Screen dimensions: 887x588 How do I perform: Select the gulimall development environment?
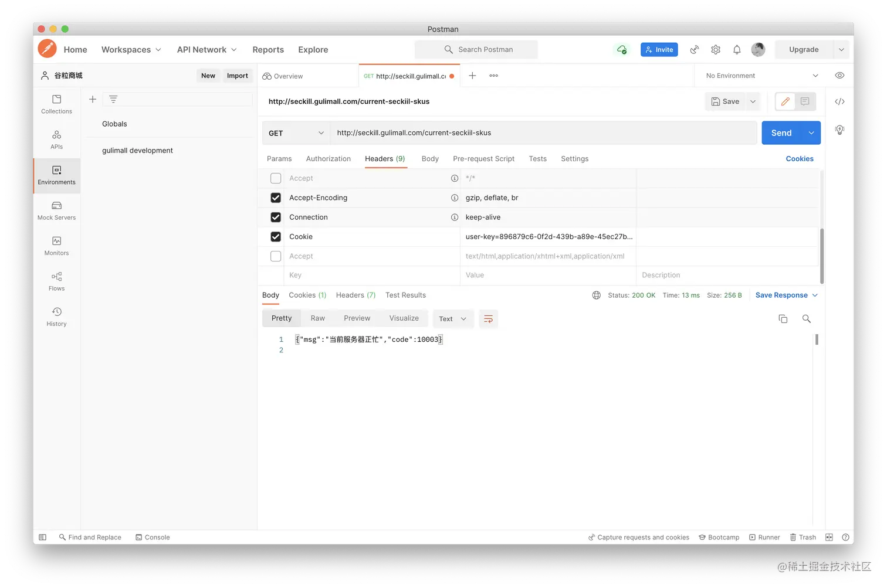coord(137,151)
